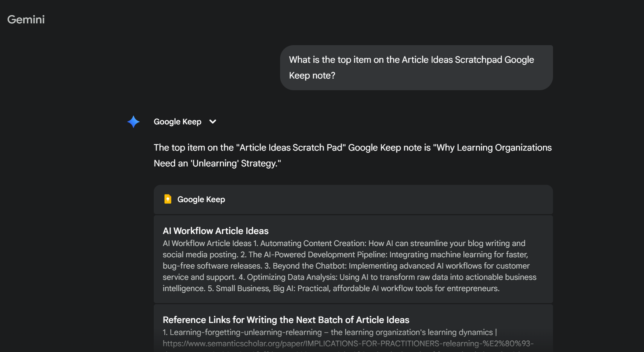Click the Gemini response paragraph
The height and width of the screenshot is (352, 644).
click(351, 155)
